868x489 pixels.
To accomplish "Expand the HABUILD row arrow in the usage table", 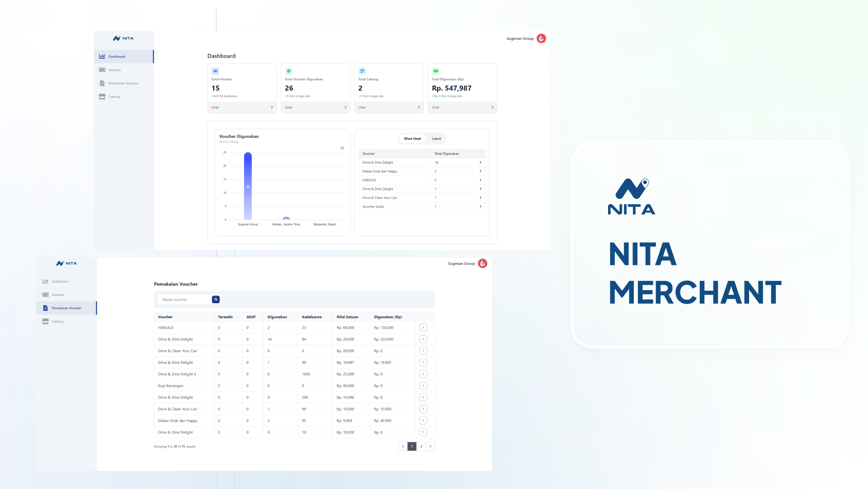I will [x=423, y=327].
